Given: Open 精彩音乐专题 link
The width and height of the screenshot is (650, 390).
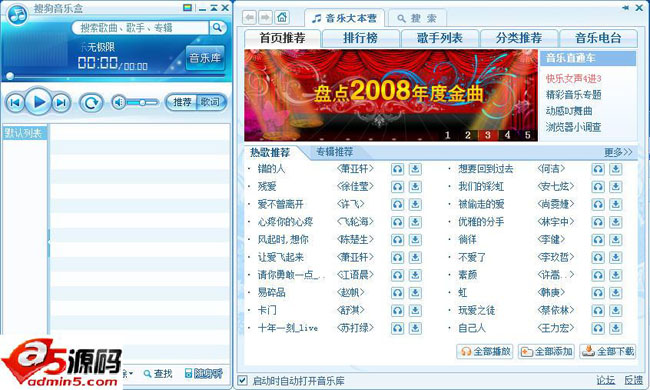Looking at the screenshot, I should [573, 95].
